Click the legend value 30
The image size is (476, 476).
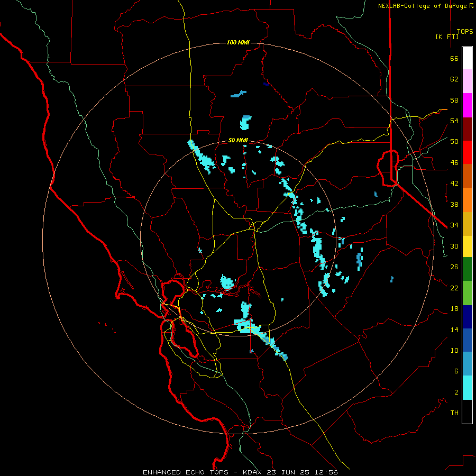(454, 246)
